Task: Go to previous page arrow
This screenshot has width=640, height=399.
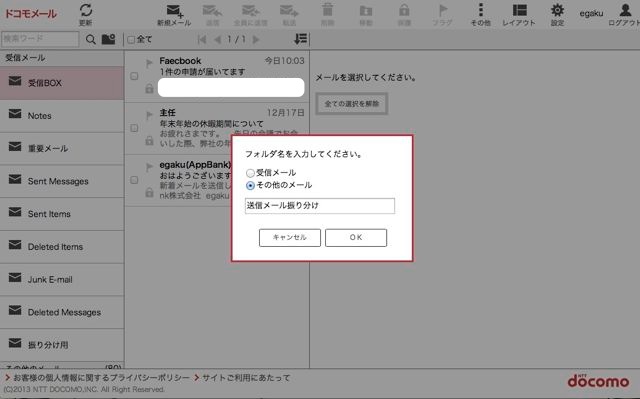Action: 218,40
